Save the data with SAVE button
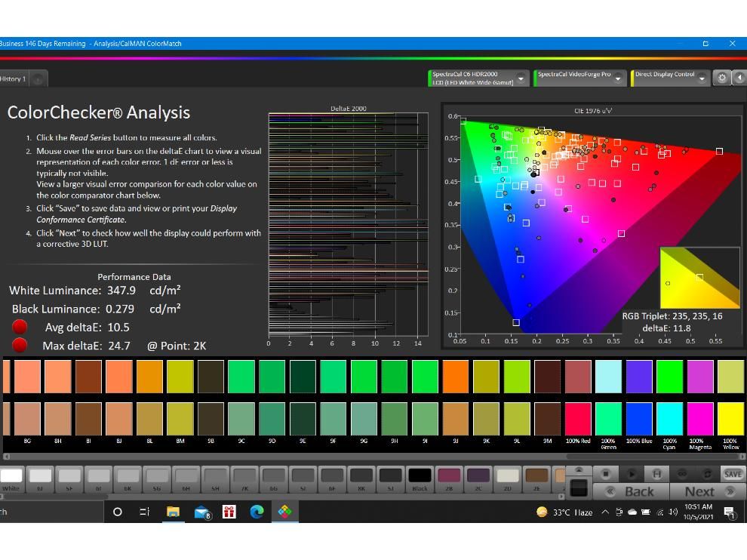The height and width of the screenshot is (560, 747). tap(732, 473)
